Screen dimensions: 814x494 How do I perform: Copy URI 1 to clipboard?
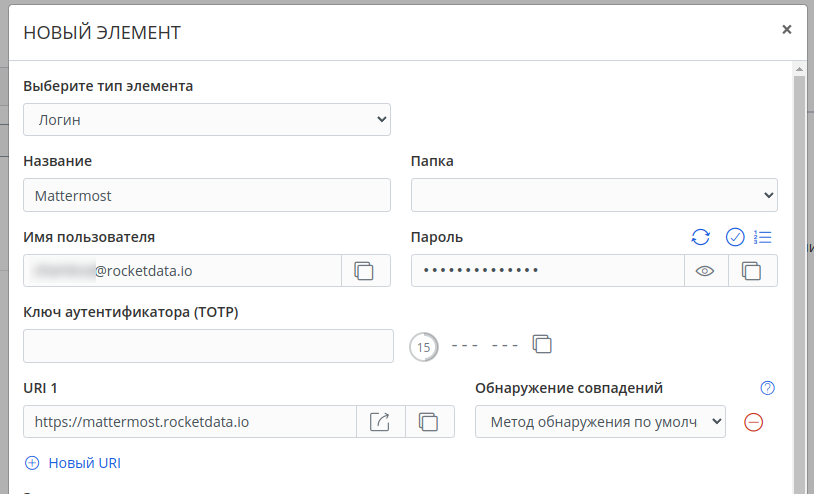coord(429,422)
